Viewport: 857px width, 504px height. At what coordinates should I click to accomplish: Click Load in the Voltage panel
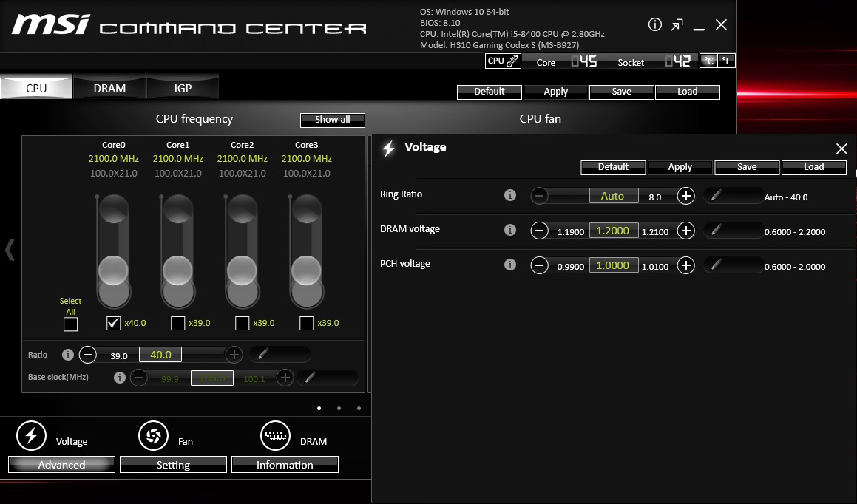[814, 167]
